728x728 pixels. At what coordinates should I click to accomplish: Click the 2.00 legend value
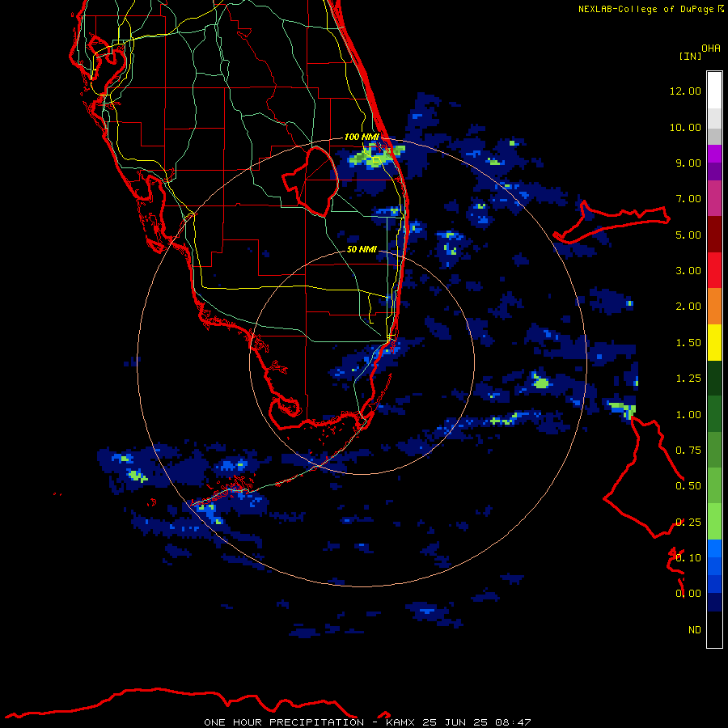pos(688,307)
